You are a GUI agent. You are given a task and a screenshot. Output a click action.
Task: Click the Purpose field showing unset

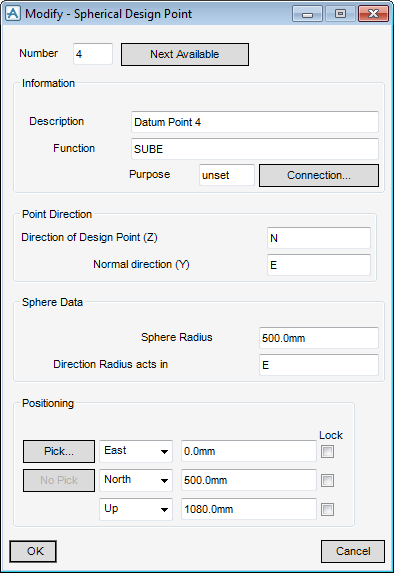click(x=227, y=175)
